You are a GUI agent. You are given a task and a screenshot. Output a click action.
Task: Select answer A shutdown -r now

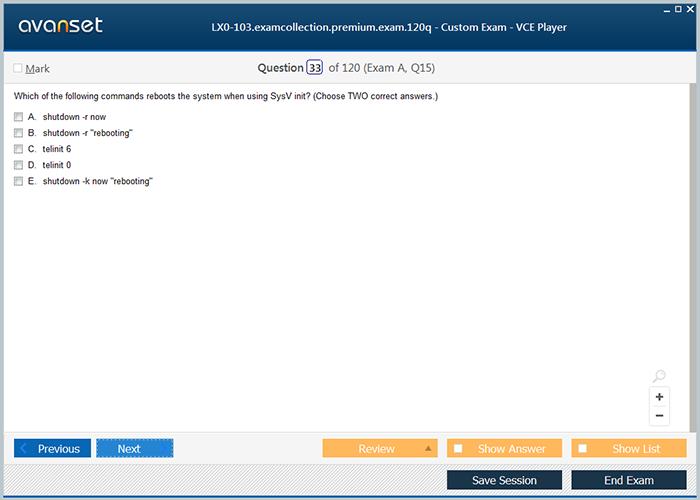pyautogui.click(x=18, y=117)
